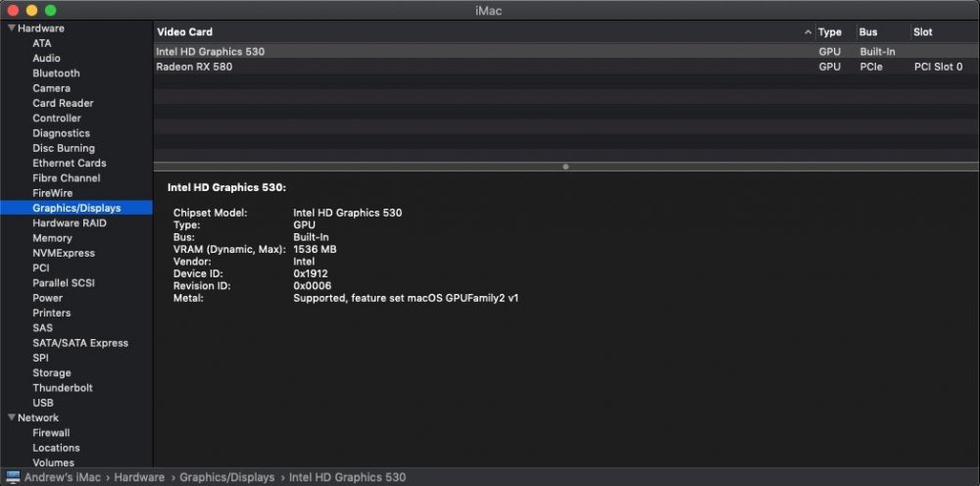Click the computer icon in path bar

(x=13, y=477)
